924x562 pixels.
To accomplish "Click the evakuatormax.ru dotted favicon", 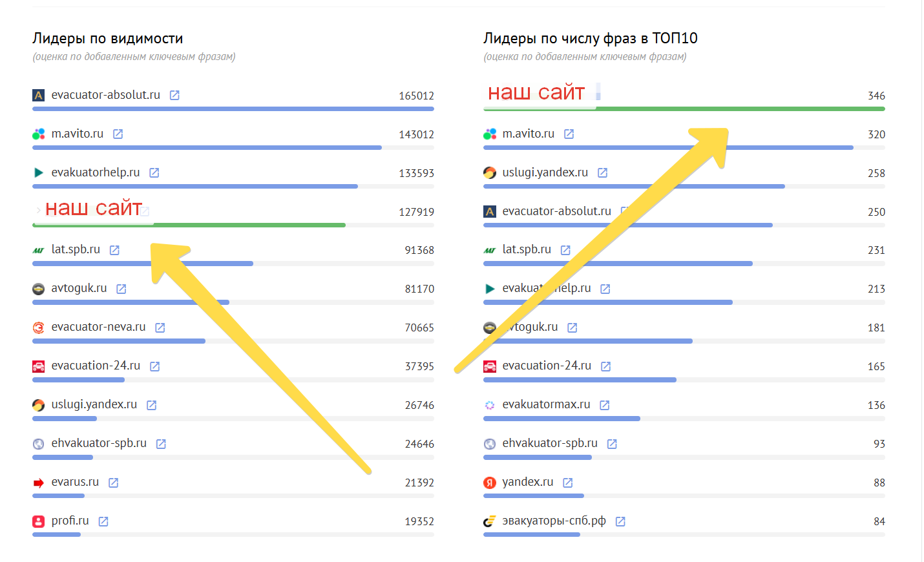I will pyautogui.click(x=490, y=405).
